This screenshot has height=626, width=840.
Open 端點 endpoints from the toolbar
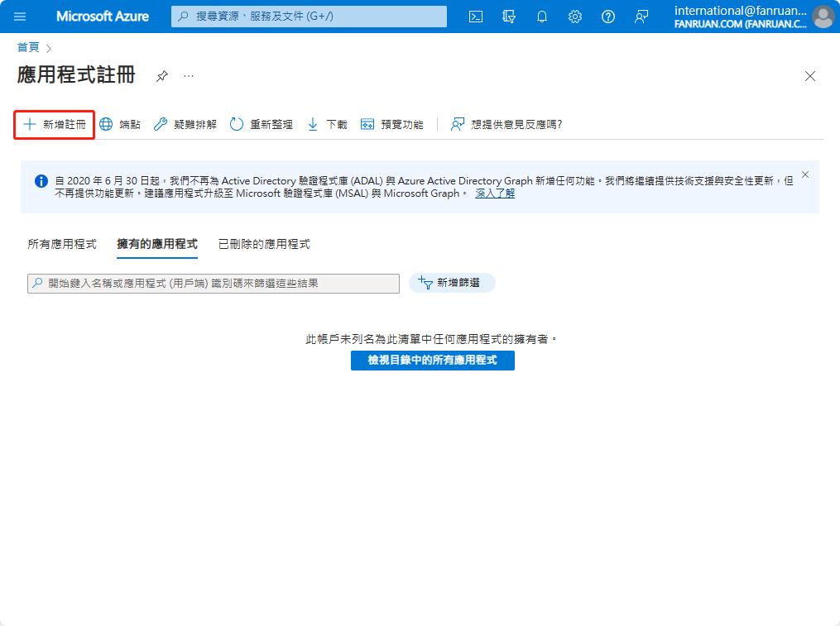[120, 125]
